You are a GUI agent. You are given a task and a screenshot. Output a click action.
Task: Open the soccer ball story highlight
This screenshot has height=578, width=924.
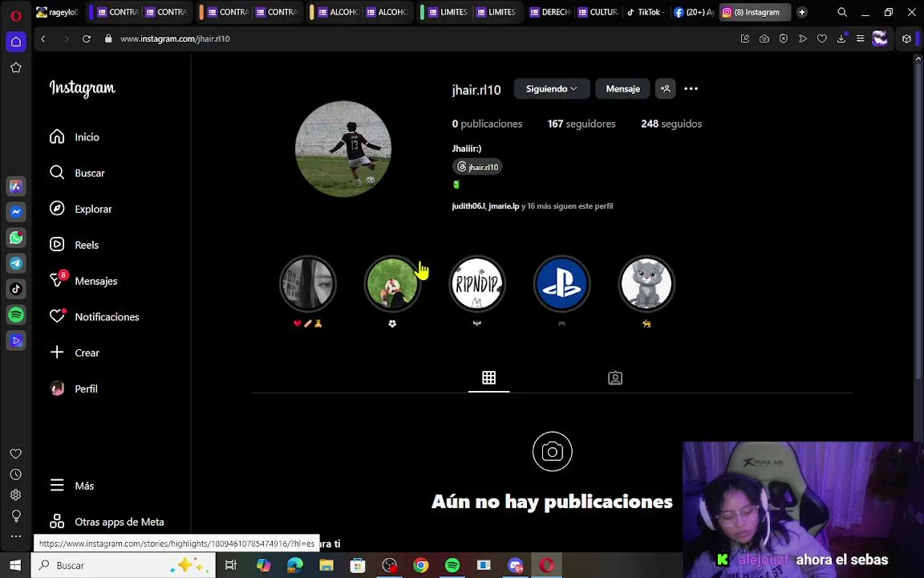[x=392, y=283]
